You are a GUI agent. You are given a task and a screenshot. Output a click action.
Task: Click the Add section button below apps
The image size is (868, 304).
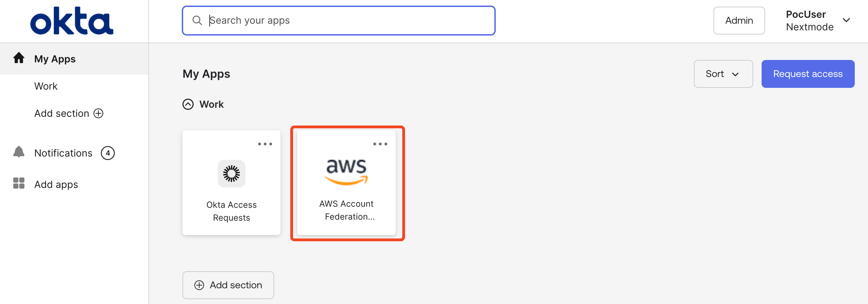[228, 285]
